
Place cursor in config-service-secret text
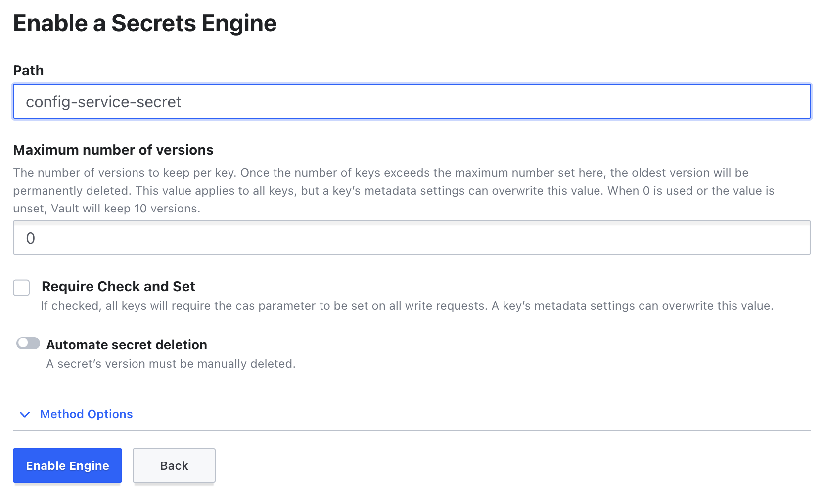103,102
